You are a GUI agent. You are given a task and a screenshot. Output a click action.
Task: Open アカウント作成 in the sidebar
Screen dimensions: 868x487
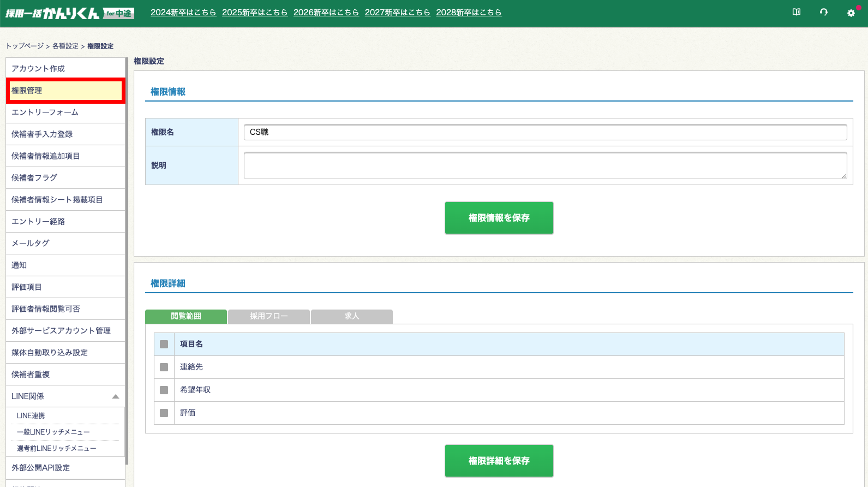(38, 68)
